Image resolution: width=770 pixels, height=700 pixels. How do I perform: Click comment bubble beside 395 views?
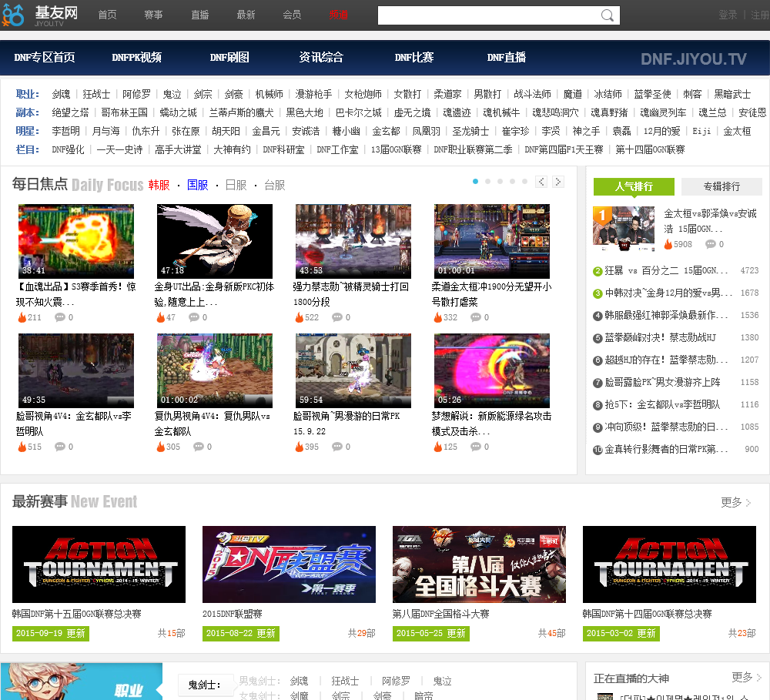pyautogui.click(x=337, y=447)
